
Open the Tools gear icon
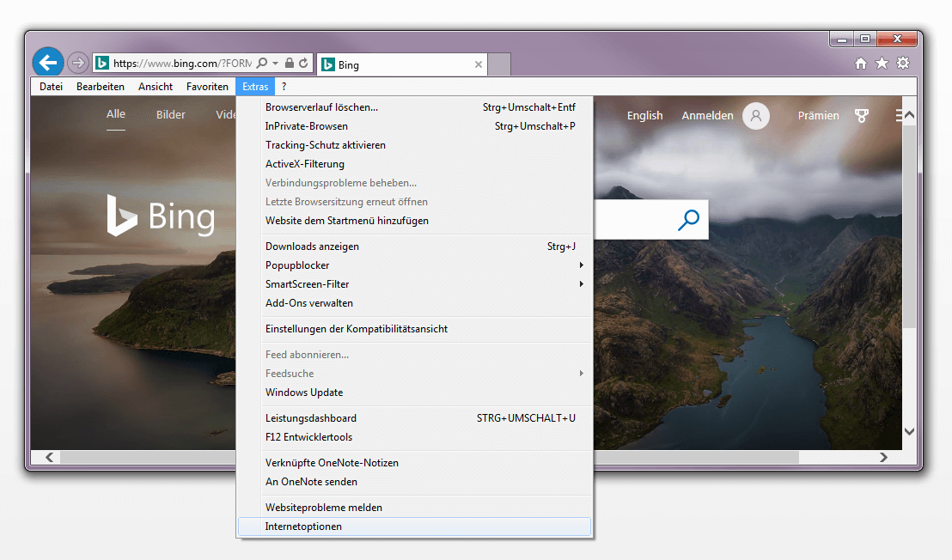pyautogui.click(x=903, y=63)
